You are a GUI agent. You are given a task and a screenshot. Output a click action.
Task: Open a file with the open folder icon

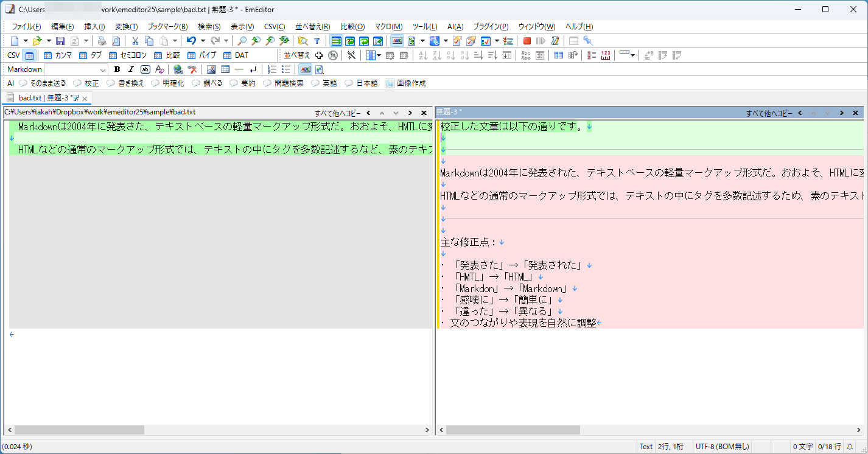click(38, 40)
